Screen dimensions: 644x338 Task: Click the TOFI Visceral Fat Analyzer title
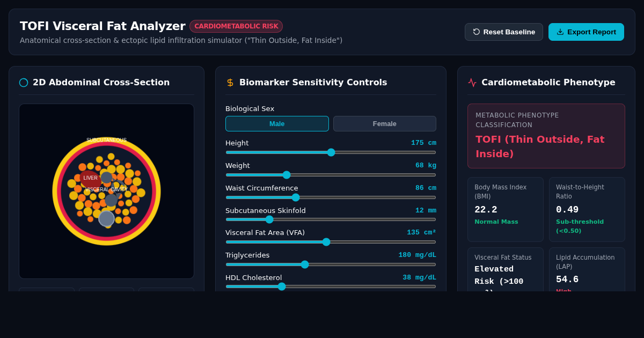coord(103,26)
